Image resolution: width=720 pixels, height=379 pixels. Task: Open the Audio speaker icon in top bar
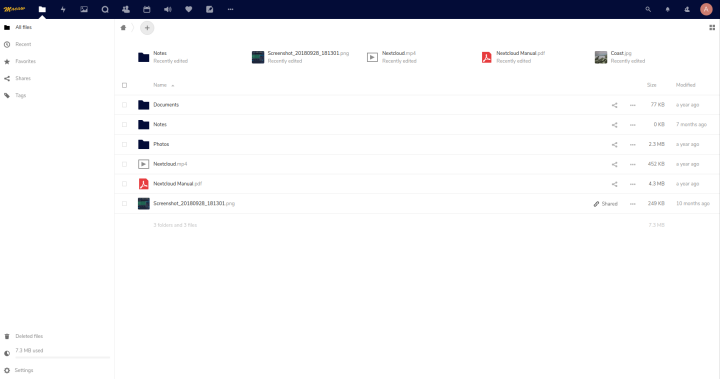click(x=168, y=9)
